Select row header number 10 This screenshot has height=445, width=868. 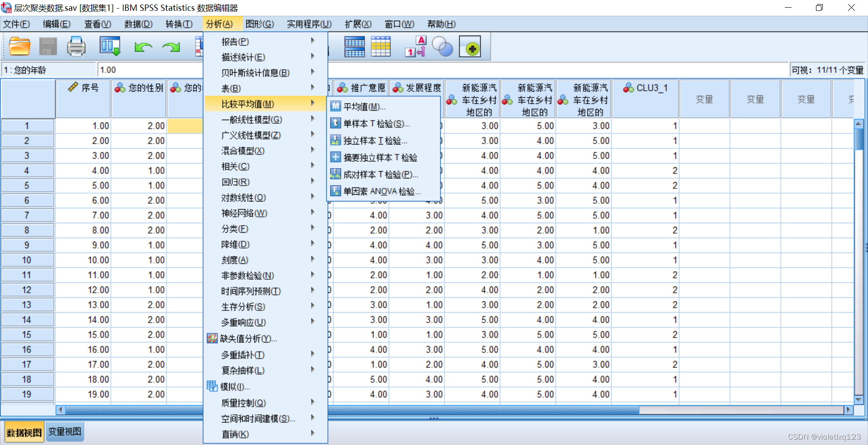[27, 260]
